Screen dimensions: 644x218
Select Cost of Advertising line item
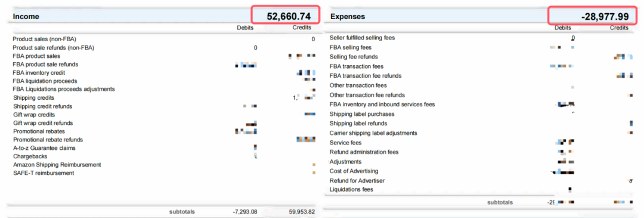[x=354, y=171]
